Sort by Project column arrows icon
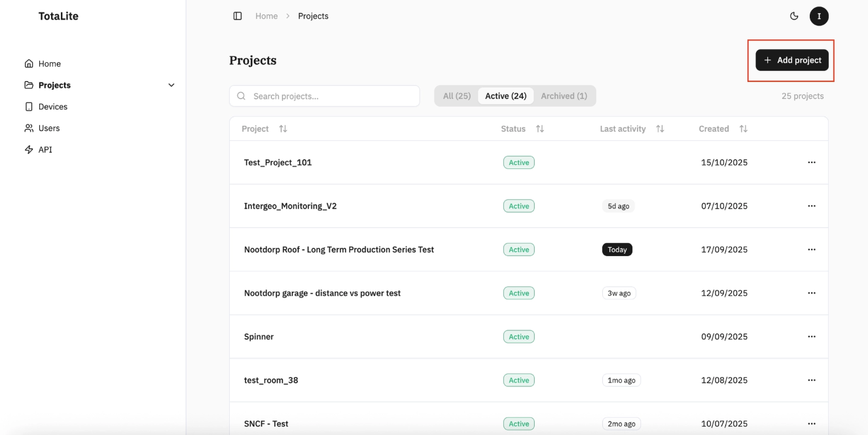This screenshot has width=868, height=435. coord(283,129)
